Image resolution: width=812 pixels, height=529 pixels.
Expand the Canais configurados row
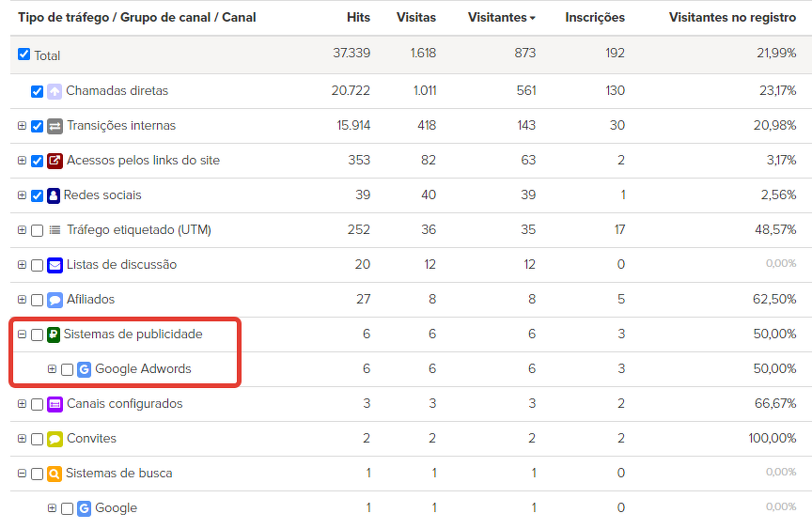22,404
